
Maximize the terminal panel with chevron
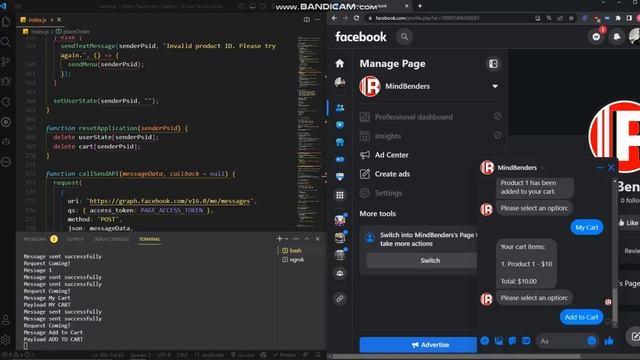point(307,239)
